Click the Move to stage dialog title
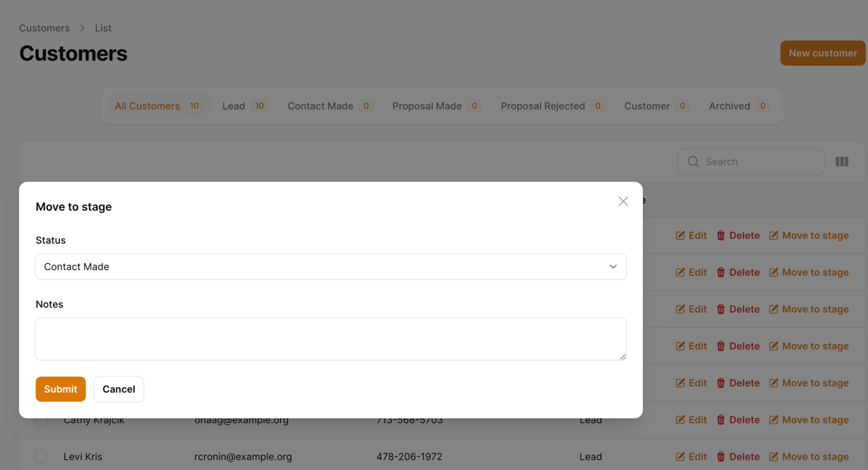This screenshot has width=868, height=470. pos(74,207)
